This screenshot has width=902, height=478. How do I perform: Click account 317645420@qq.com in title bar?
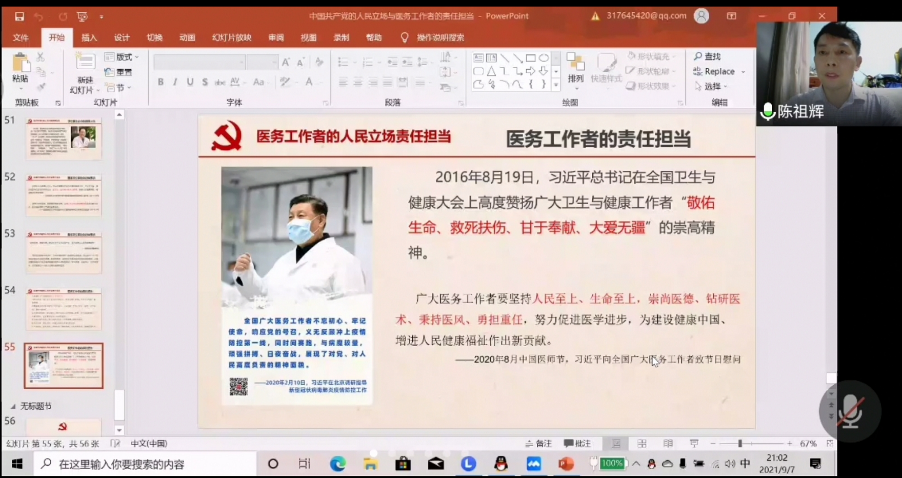pos(647,16)
